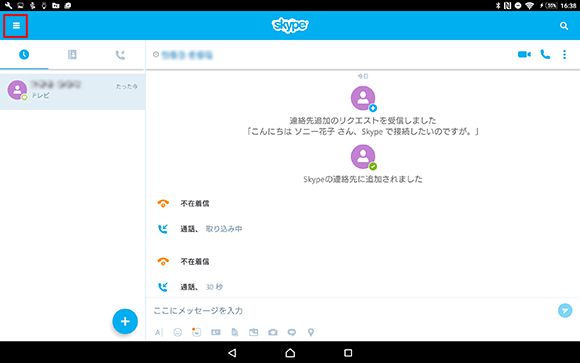Share location with the pin icon
Image resolution: width=580 pixels, height=363 pixels.
tap(311, 332)
